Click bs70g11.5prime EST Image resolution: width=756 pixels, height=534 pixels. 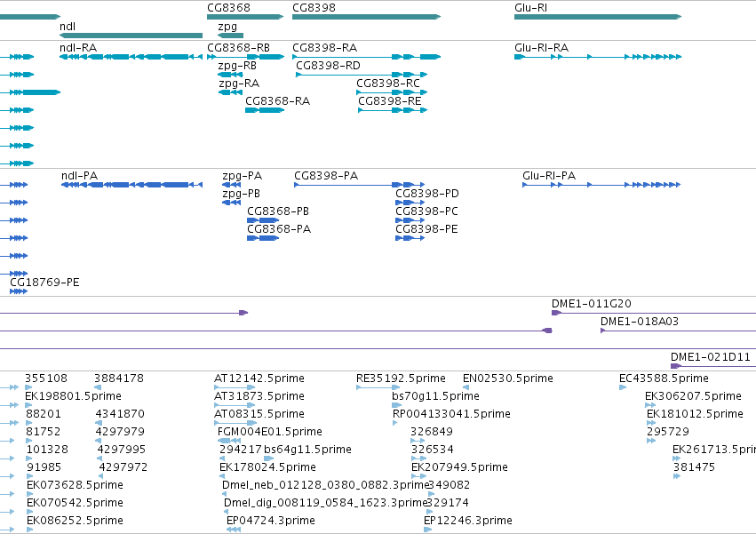coord(396,405)
